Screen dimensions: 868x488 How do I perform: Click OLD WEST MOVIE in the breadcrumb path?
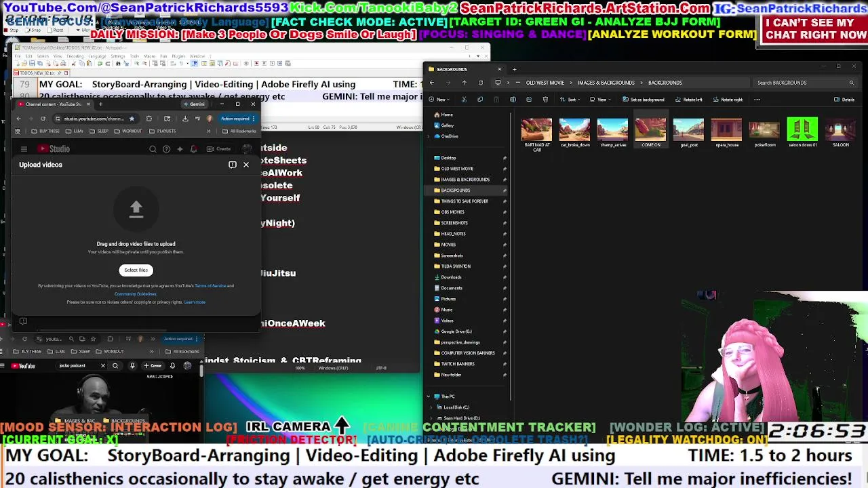coord(545,83)
